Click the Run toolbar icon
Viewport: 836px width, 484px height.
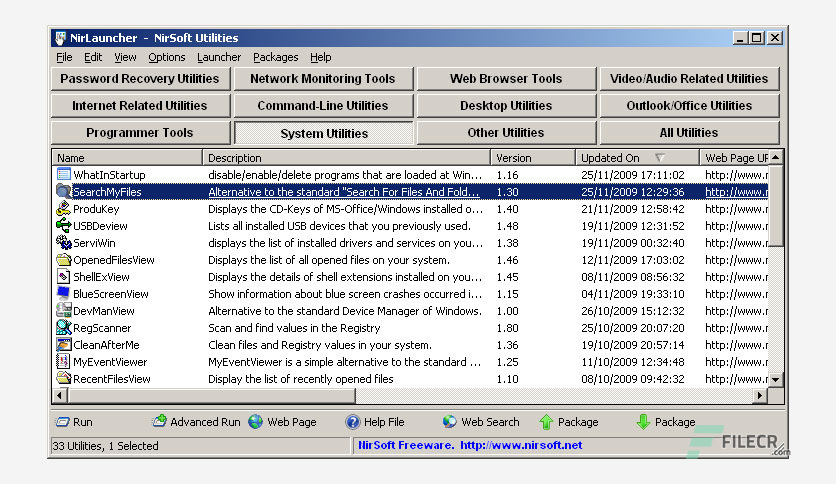tap(62, 422)
